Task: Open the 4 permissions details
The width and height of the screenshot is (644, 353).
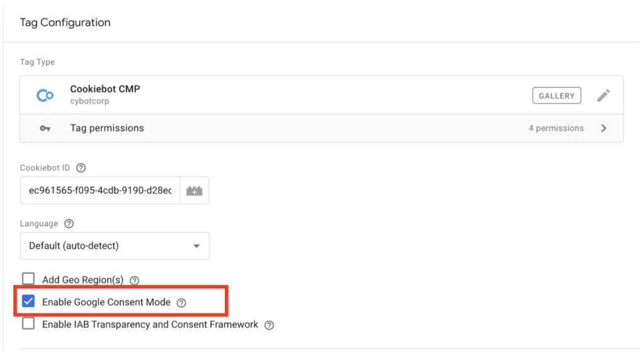Action: tap(555, 128)
